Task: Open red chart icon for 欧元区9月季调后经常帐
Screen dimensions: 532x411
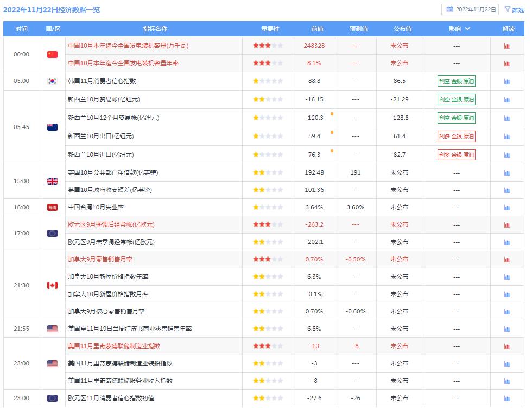Action: (507, 225)
